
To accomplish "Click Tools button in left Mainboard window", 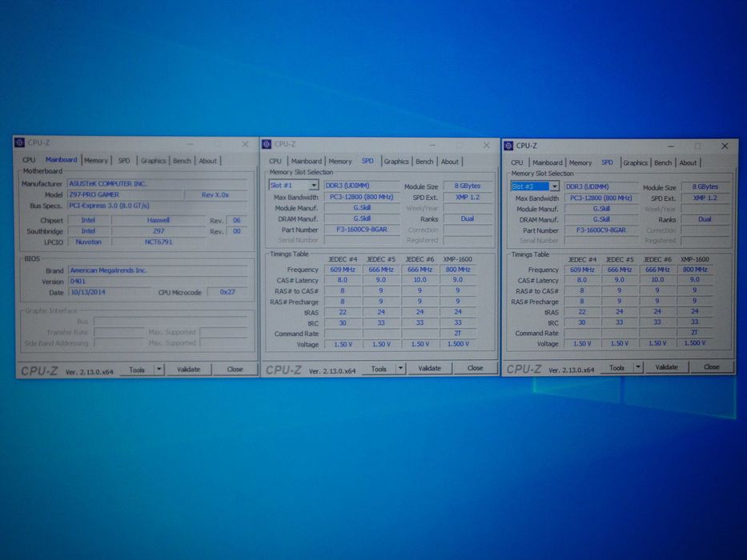I will 137,370.
